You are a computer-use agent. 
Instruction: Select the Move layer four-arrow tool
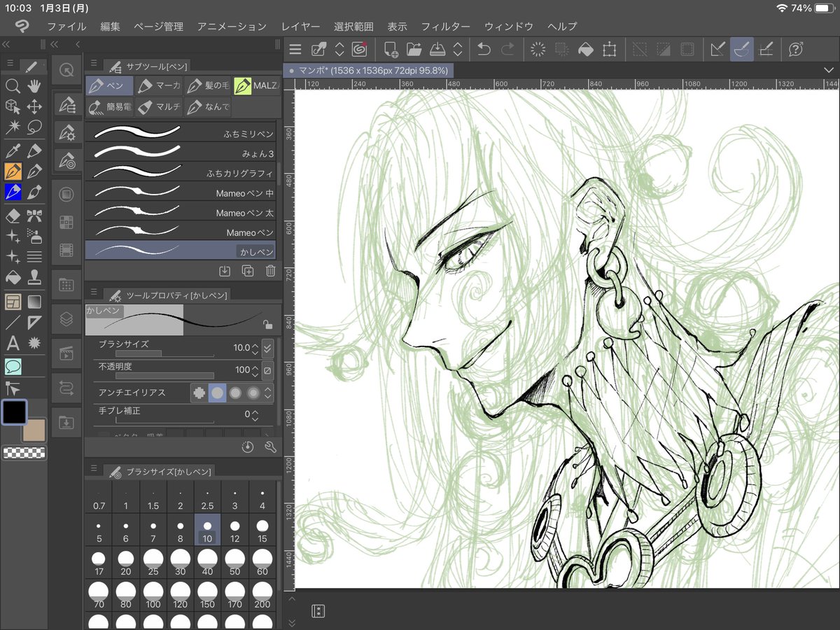[34, 107]
